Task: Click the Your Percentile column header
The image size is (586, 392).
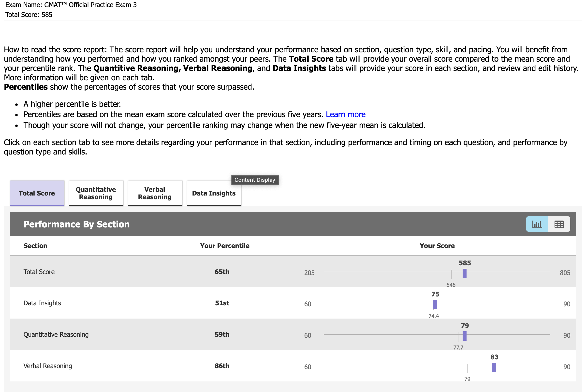Action: (x=225, y=246)
